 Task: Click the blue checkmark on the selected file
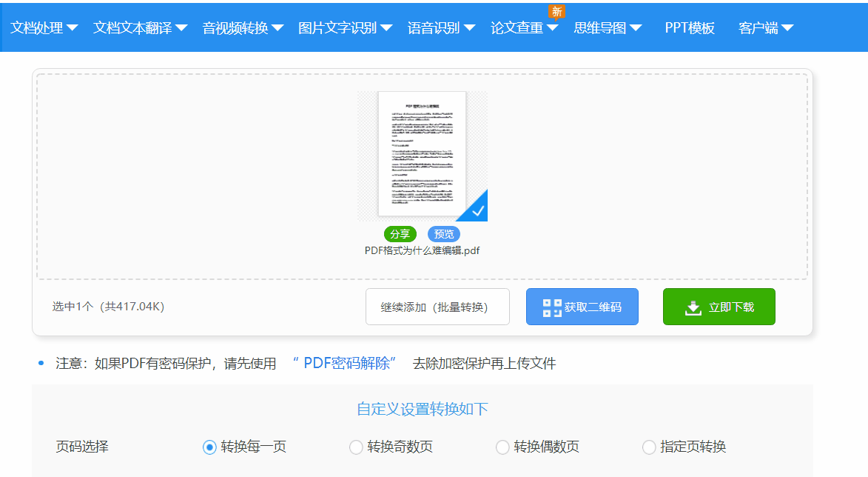[x=477, y=210]
